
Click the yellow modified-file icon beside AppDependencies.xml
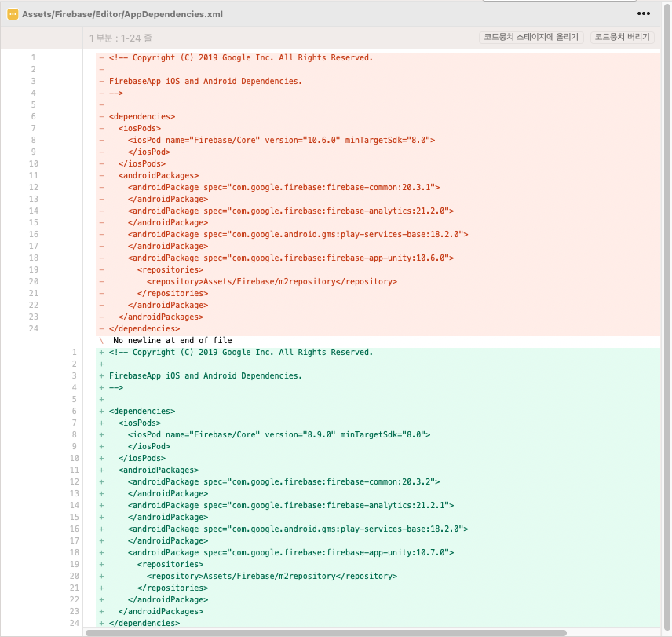(13, 14)
